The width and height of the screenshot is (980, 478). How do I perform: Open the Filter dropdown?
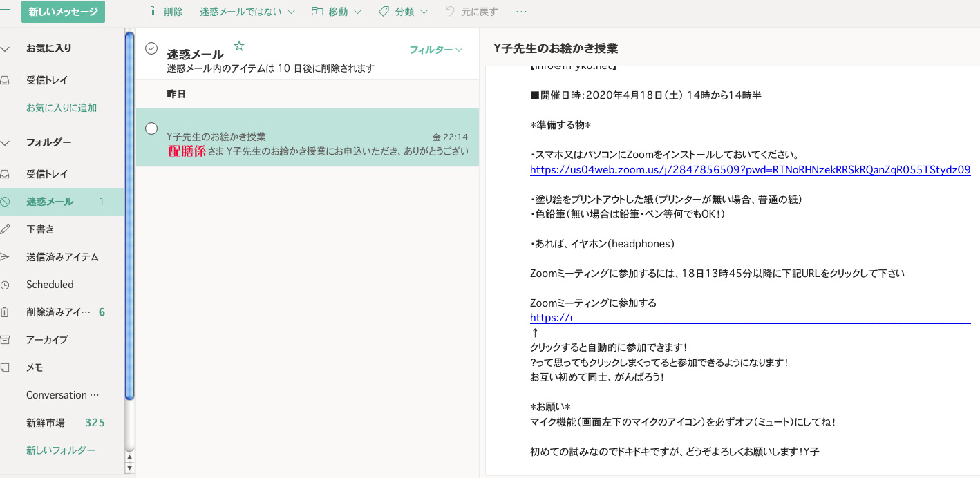(435, 50)
